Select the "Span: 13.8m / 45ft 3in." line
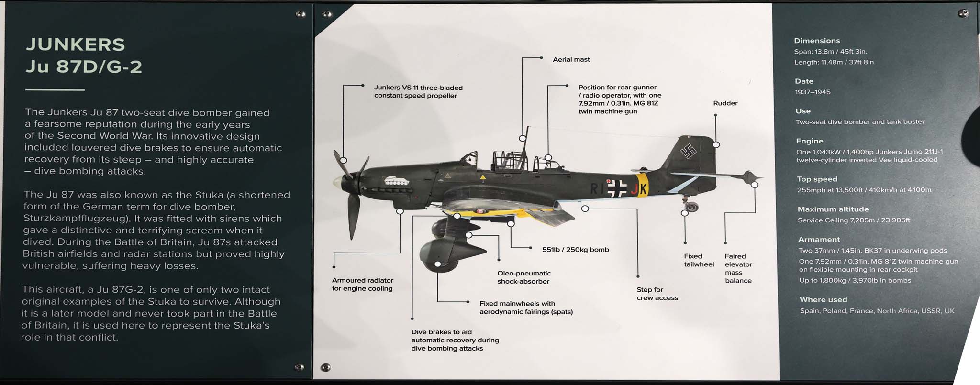 tap(830, 52)
